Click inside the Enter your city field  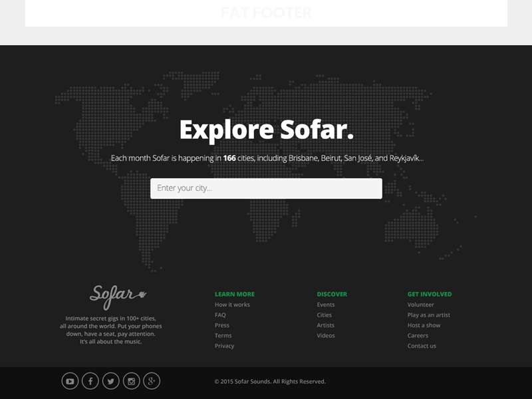click(x=266, y=188)
